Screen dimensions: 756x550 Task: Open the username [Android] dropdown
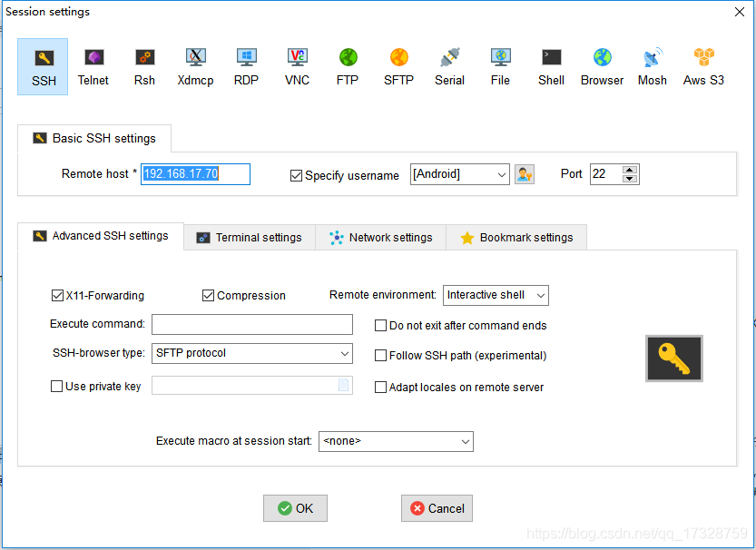pos(501,174)
